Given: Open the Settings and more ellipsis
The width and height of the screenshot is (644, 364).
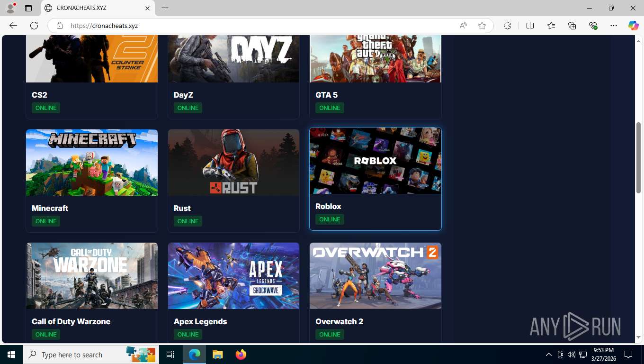Looking at the screenshot, I should pos(614,26).
